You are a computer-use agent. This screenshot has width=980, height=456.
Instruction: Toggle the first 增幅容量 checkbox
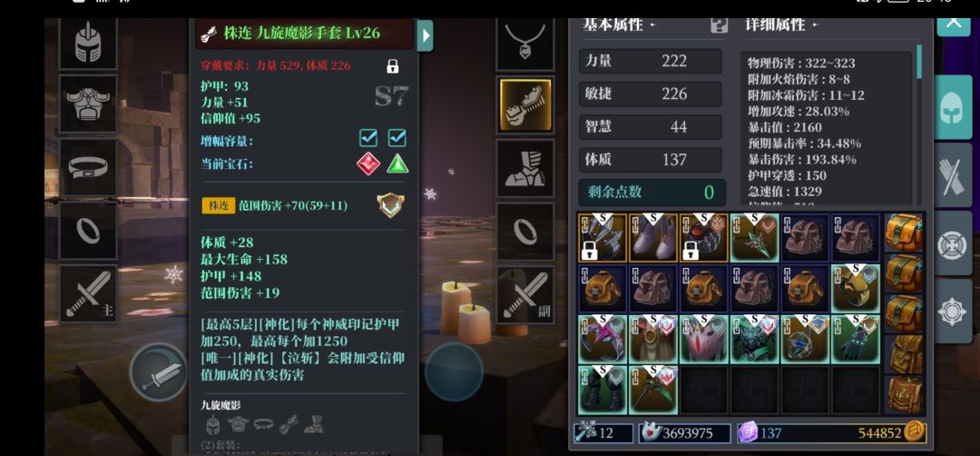tap(368, 137)
